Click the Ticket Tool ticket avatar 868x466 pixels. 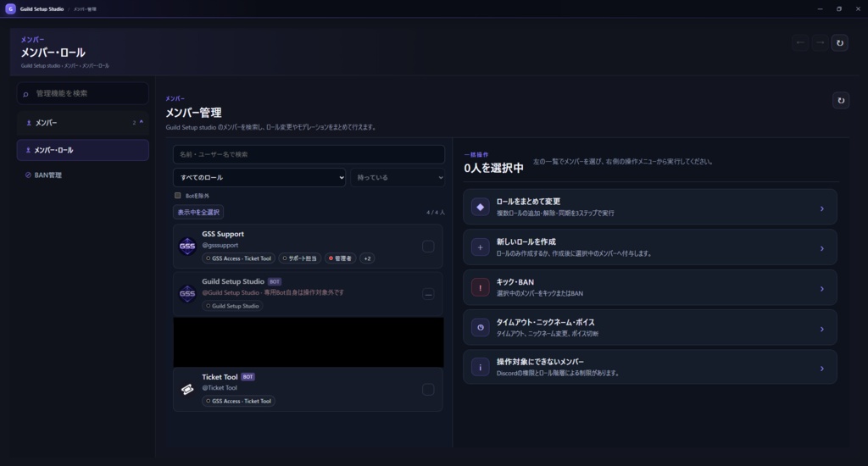pos(187,389)
